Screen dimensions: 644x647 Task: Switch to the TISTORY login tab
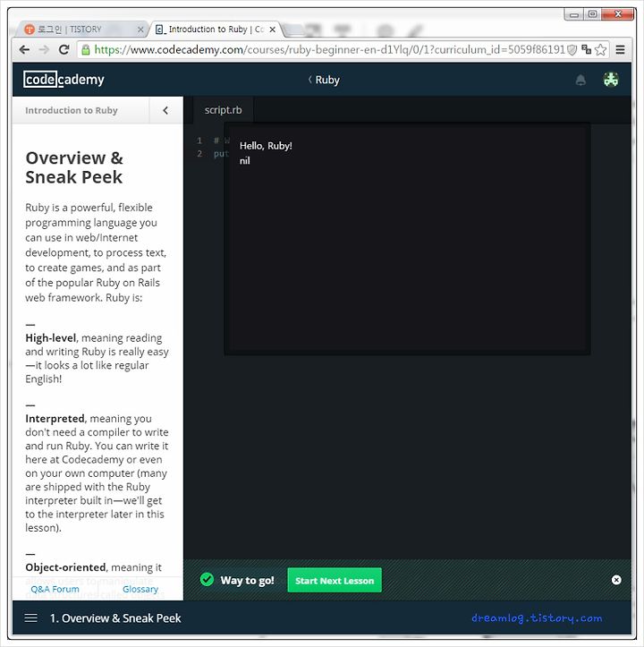81,30
